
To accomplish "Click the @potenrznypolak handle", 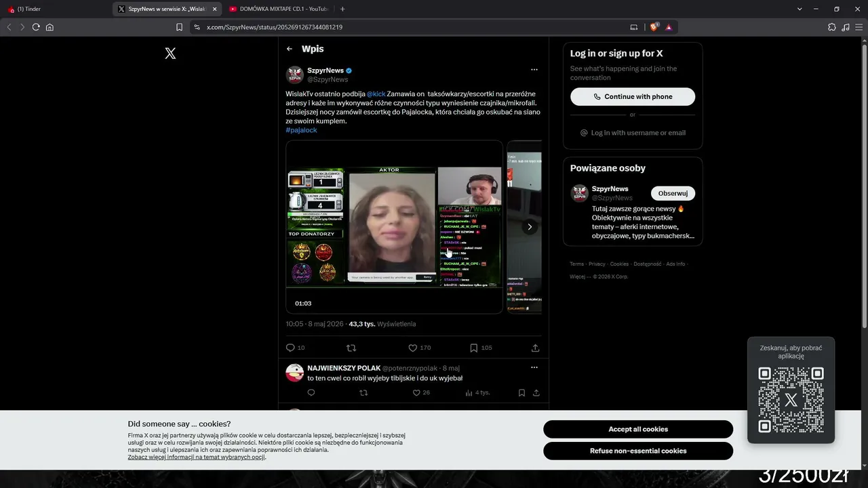I will click(x=410, y=368).
